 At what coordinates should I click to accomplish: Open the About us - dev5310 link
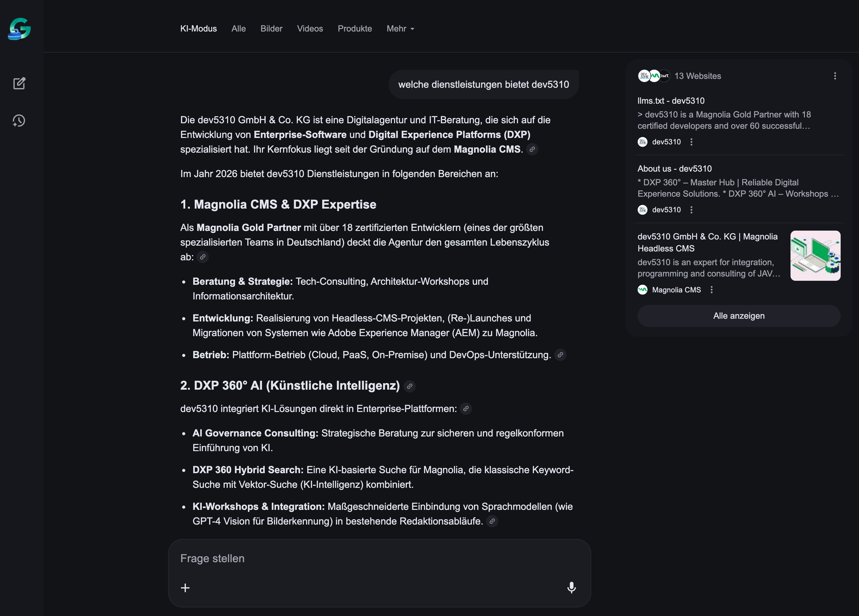click(x=674, y=169)
